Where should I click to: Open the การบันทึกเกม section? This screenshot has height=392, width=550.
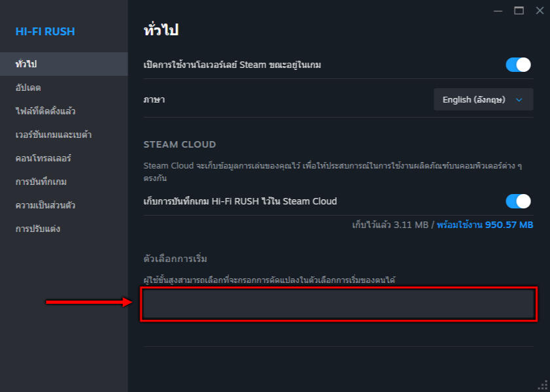pyautogui.click(x=41, y=182)
